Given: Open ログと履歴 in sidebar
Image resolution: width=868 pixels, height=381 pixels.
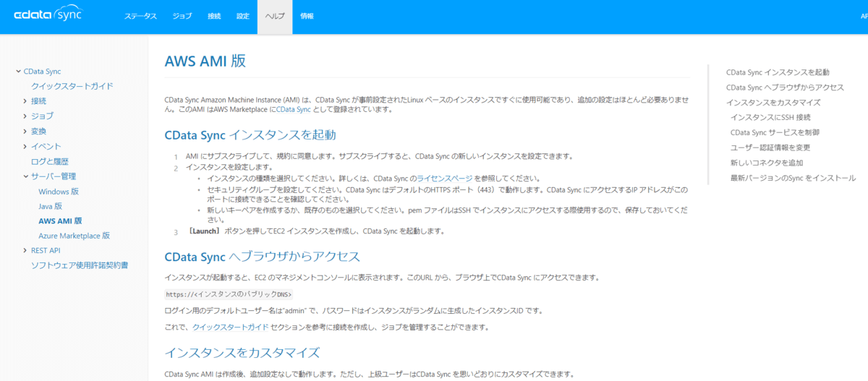Looking at the screenshot, I should (49, 161).
